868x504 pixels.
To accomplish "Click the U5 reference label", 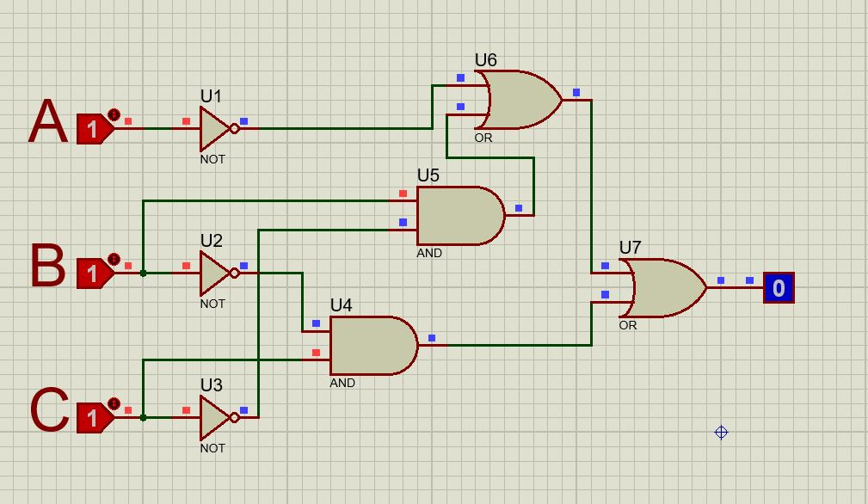I will point(428,175).
